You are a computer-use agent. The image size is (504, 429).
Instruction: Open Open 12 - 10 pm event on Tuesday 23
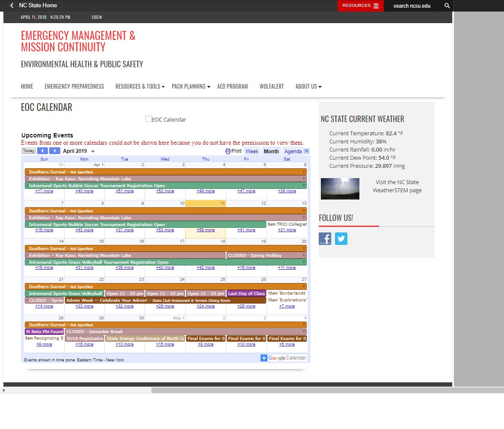pyautogui.click(x=125, y=294)
